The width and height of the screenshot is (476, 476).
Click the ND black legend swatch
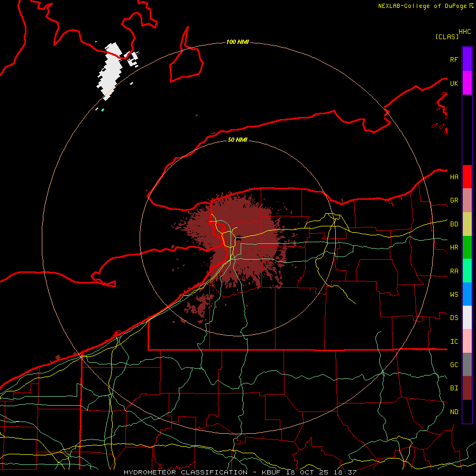[467, 411]
